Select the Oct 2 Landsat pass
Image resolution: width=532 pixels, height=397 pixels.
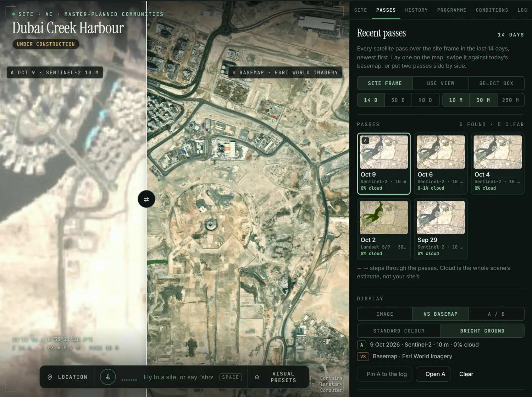pyautogui.click(x=384, y=229)
